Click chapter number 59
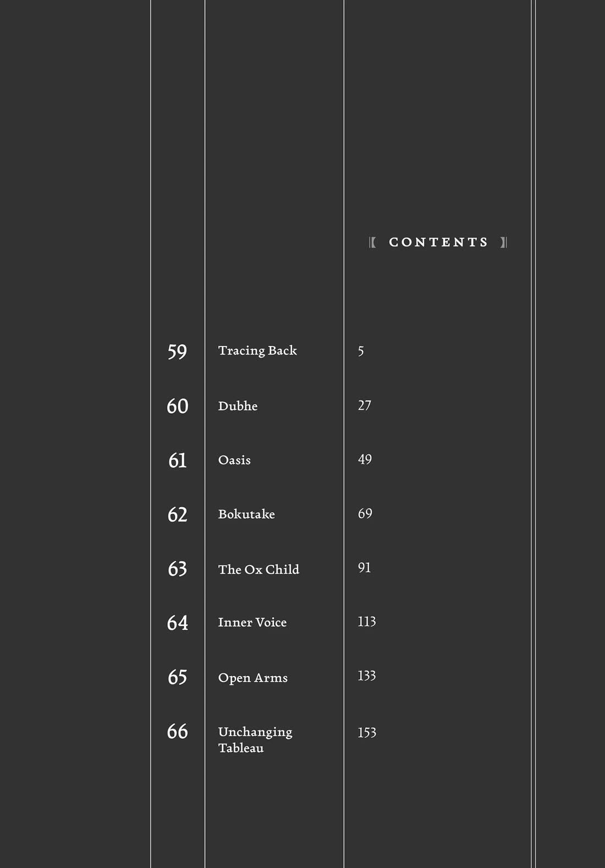 177,351
